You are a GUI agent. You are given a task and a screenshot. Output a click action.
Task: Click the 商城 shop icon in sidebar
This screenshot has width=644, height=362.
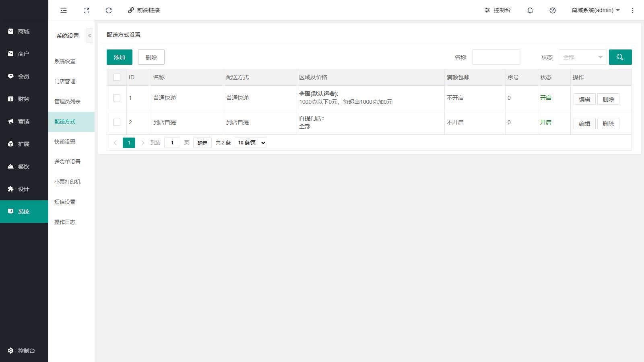[x=11, y=31]
